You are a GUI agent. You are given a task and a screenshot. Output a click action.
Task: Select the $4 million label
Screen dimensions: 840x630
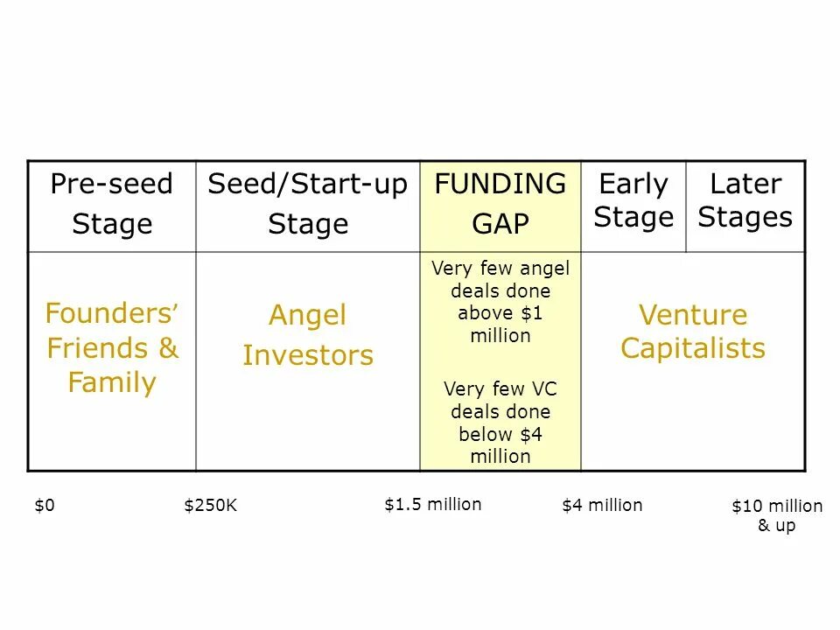click(x=602, y=505)
